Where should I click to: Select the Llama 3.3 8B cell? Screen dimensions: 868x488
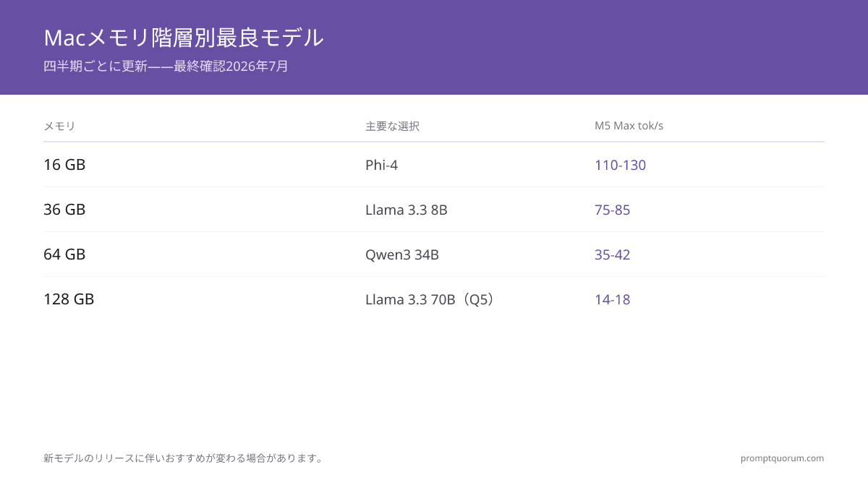click(x=407, y=210)
